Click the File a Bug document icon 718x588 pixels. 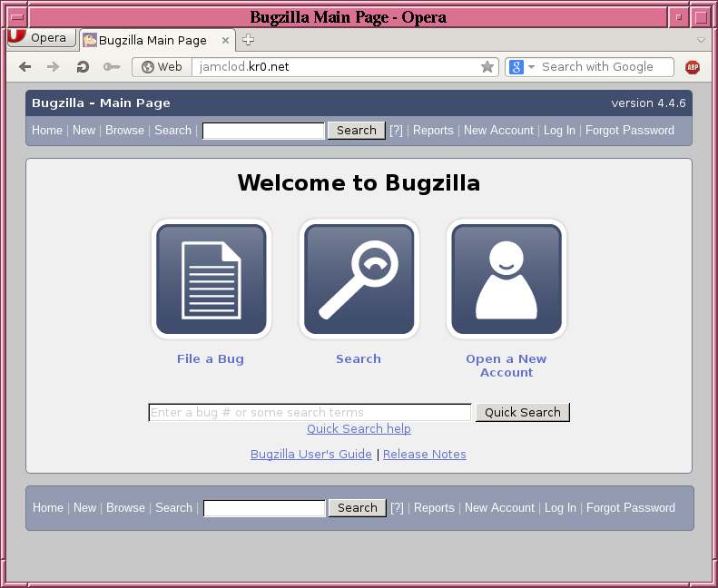(x=211, y=279)
